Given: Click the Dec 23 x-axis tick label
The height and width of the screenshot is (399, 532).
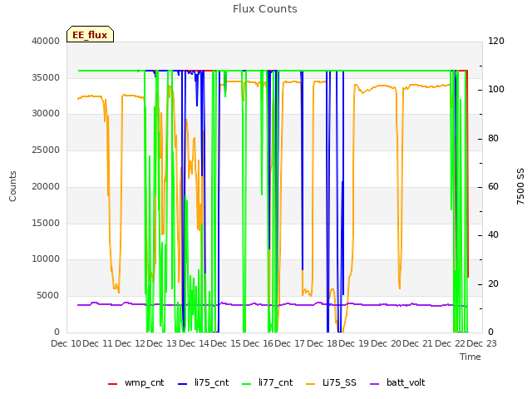Looking at the screenshot, I should pos(482,343).
